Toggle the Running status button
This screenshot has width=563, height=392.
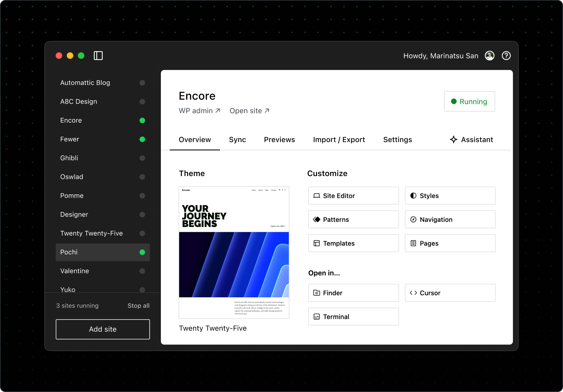pos(469,102)
